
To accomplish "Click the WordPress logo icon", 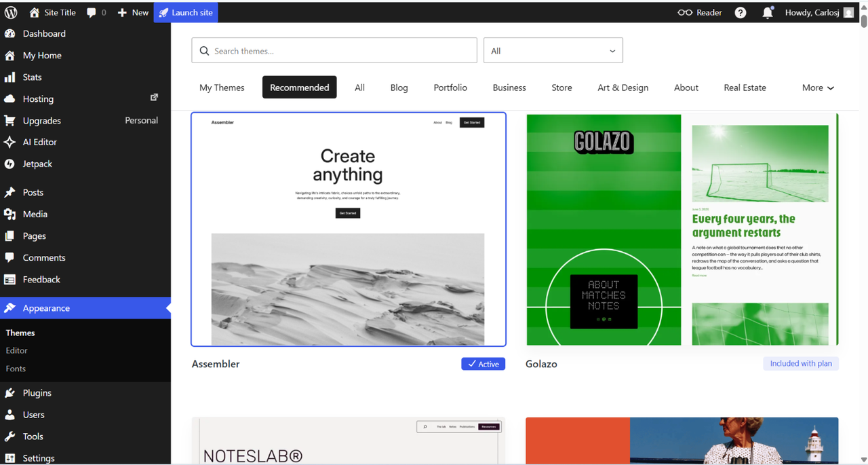I will click(x=10, y=12).
